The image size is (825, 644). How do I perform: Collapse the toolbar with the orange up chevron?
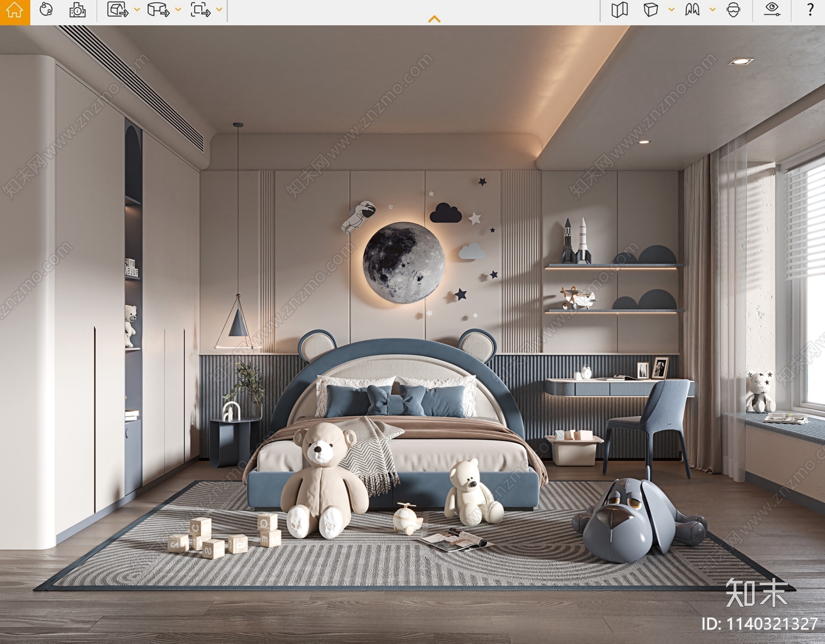click(434, 19)
